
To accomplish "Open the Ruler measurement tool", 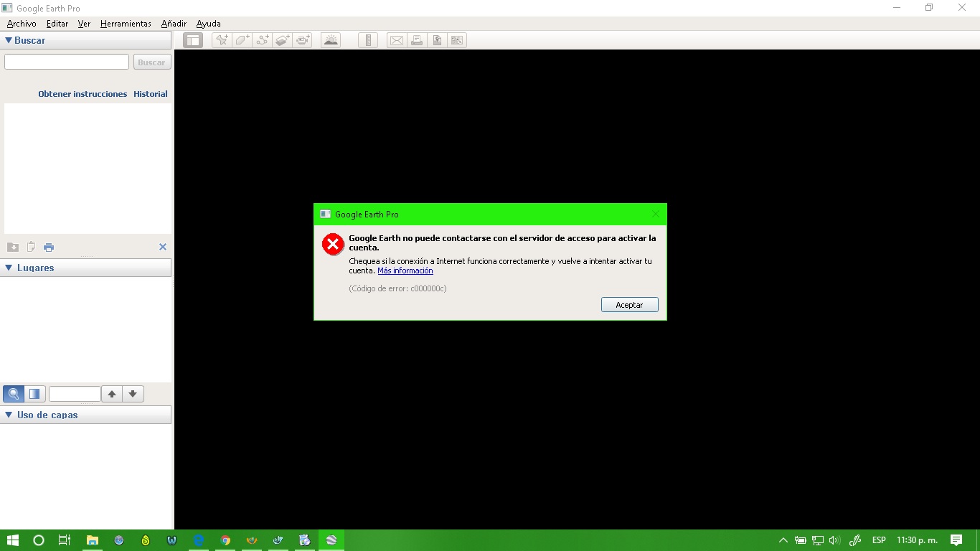I will click(368, 40).
